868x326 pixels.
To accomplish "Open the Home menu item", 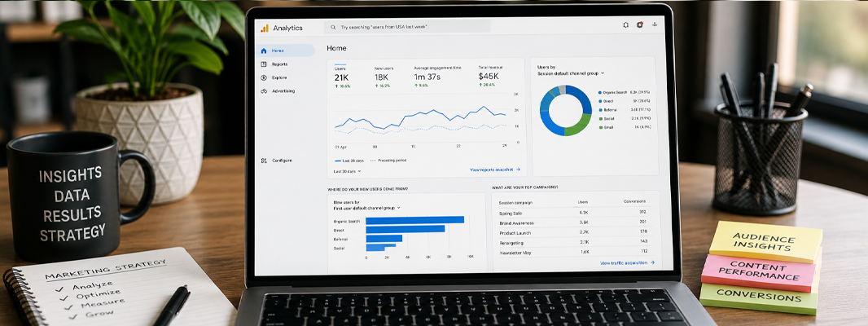I will coord(284,51).
